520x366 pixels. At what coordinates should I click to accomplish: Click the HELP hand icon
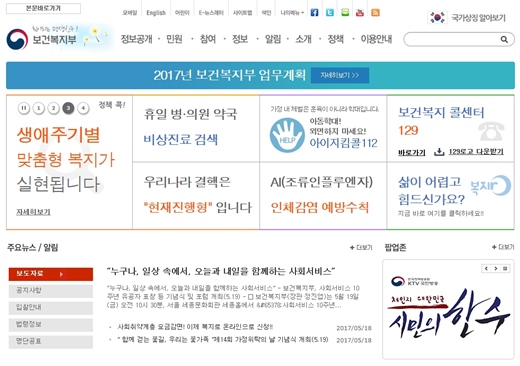[287, 135]
